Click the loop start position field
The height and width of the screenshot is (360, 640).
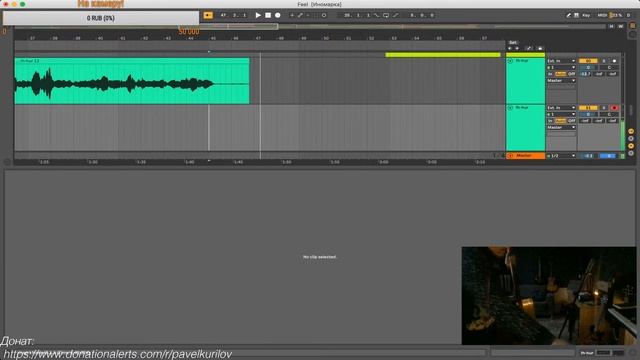[357, 15]
